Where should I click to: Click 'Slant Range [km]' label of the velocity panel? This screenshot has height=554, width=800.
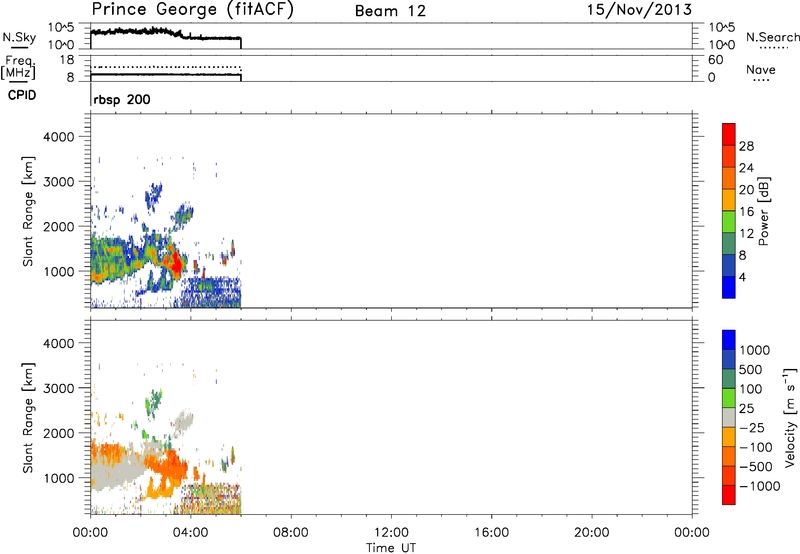[x=28, y=418]
